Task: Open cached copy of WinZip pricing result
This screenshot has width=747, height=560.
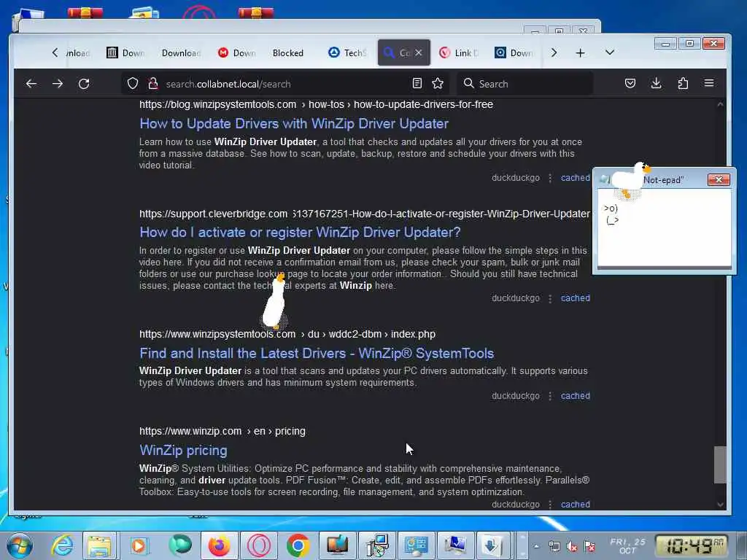Action: [x=575, y=505]
